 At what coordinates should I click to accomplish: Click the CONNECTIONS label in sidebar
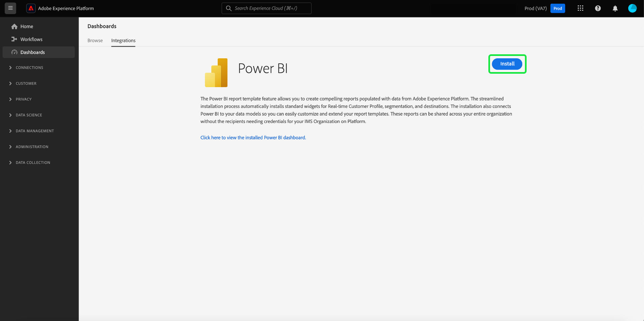point(30,68)
